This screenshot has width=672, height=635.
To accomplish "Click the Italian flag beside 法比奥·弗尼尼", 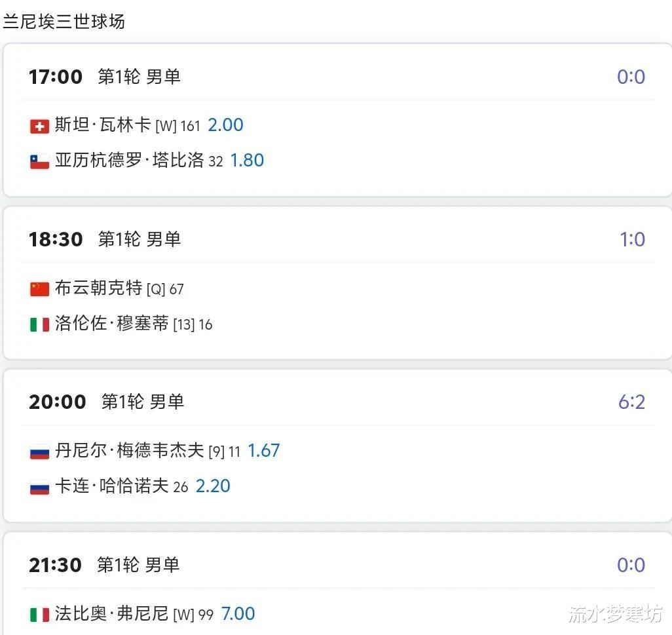I will click(x=39, y=615).
